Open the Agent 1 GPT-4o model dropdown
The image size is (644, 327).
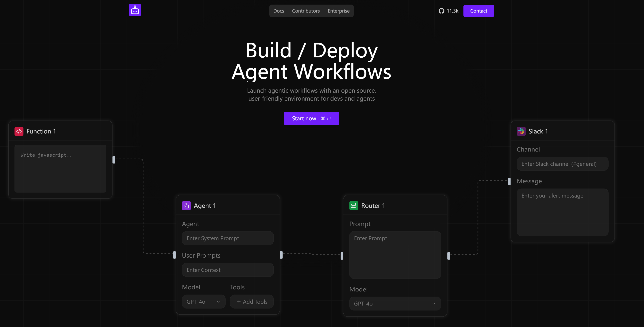click(204, 302)
